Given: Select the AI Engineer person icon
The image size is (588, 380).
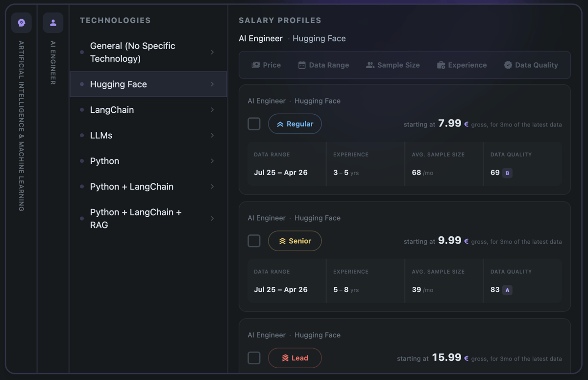Looking at the screenshot, I should coord(53,23).
